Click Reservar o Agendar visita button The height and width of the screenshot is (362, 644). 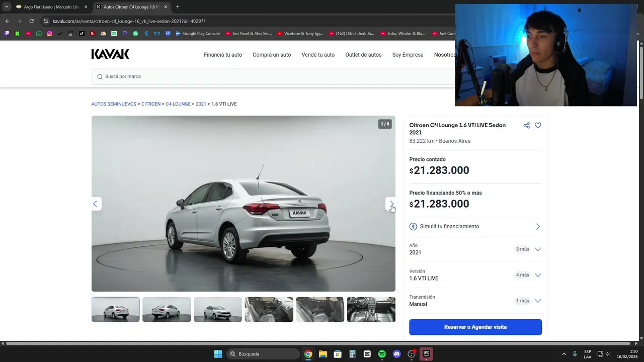475,327
